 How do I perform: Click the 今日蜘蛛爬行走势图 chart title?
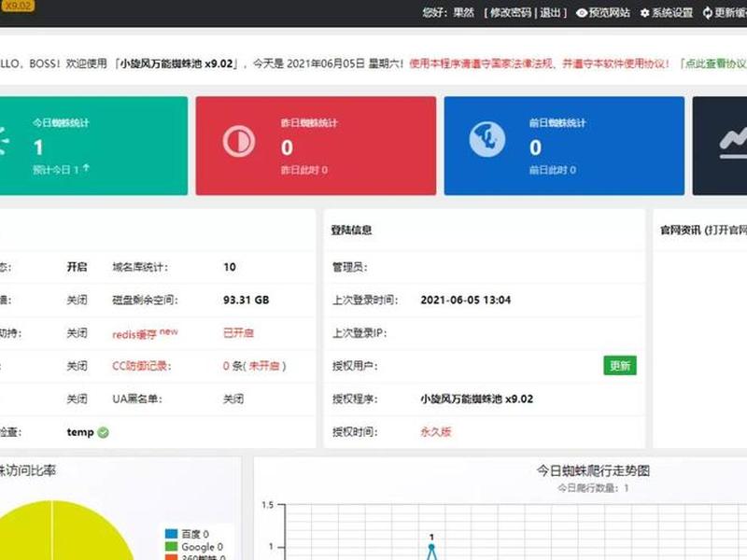coord(593,470)
